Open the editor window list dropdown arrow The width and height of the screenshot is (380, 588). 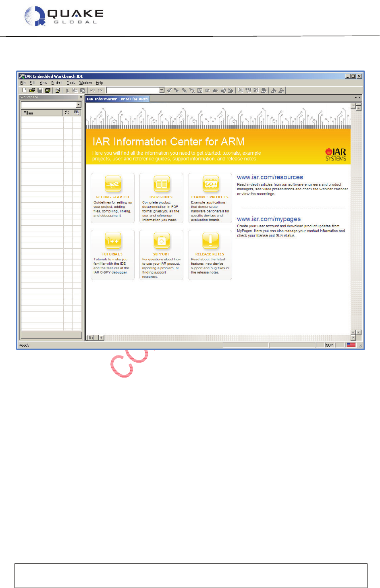[x=355, y=98]
